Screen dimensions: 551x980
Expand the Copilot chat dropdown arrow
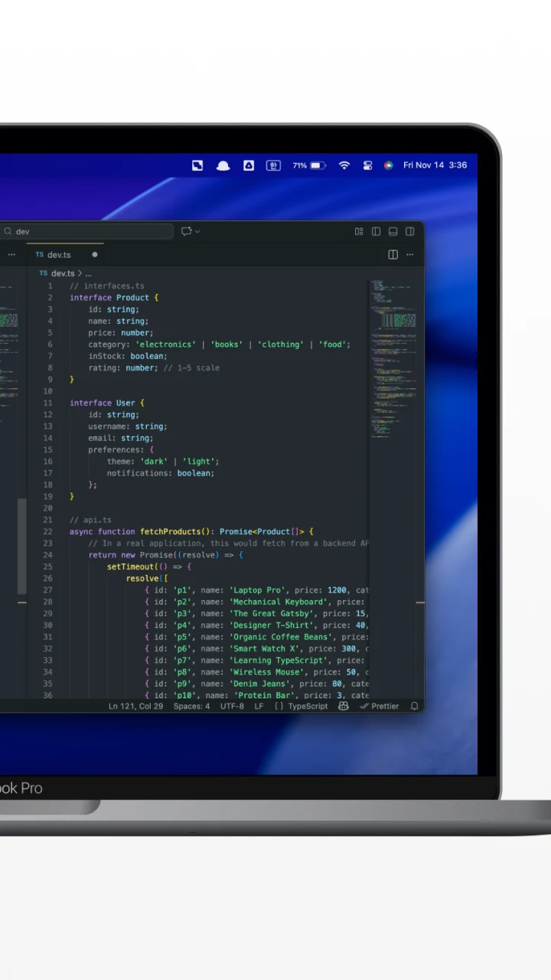[x=197, y=231]
